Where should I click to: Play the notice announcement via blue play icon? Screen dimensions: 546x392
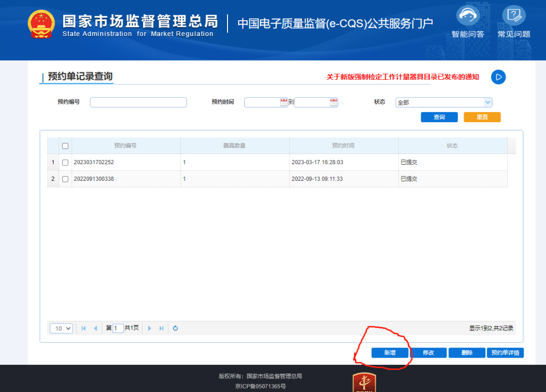(498, 77)
